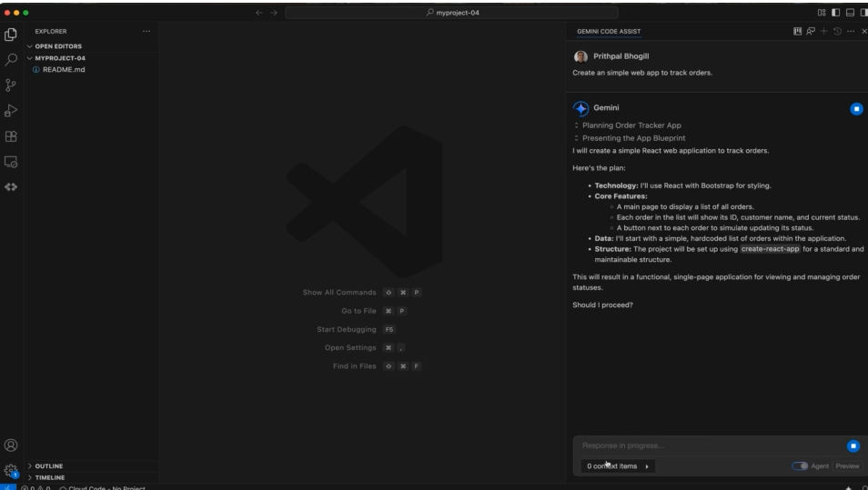Image resolution: width=868 pixels, height=490 pixels.
Task: Go back with the left arrow
Action: (258, 13)
